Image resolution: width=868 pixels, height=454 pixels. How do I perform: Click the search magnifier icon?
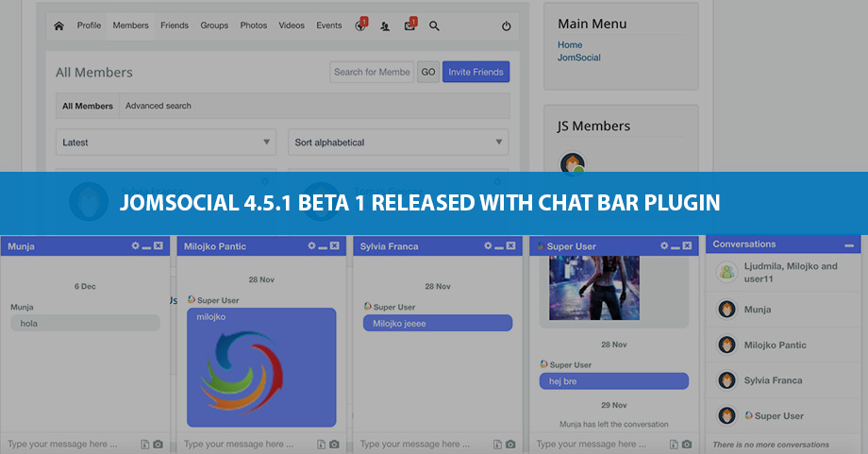434,26
